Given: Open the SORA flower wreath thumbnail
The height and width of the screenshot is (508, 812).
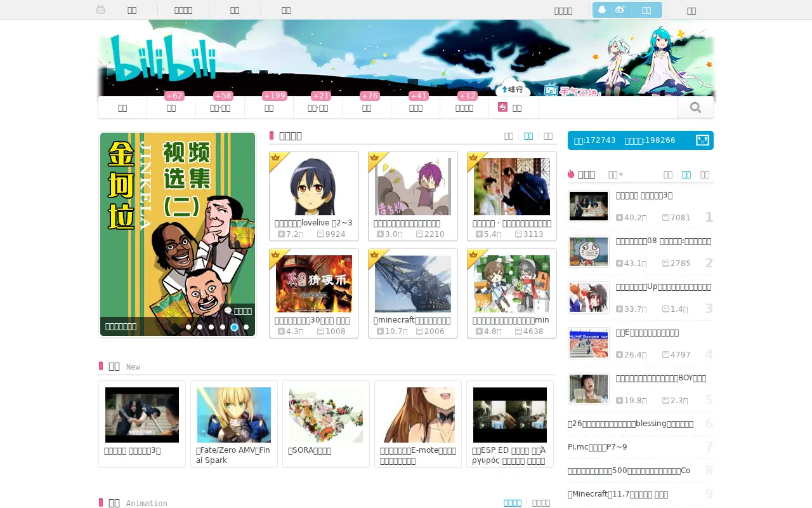Looking at the screenshot, I should click(x=326, y=415).
